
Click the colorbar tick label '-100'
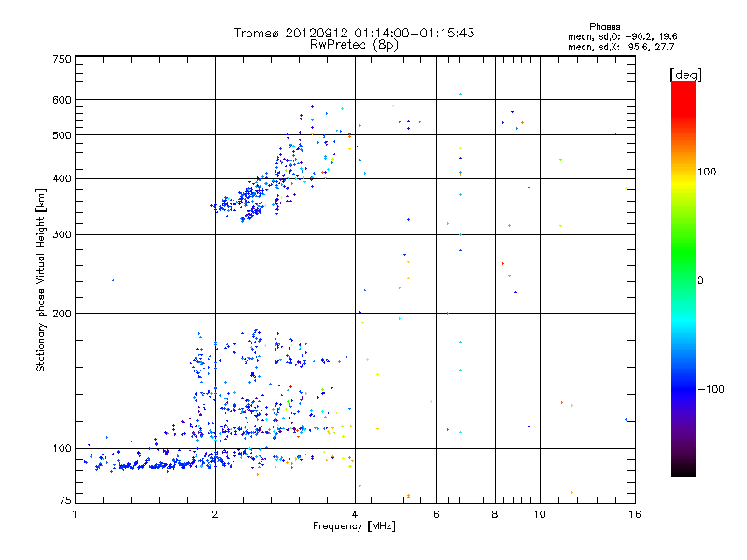coord(711,389)
